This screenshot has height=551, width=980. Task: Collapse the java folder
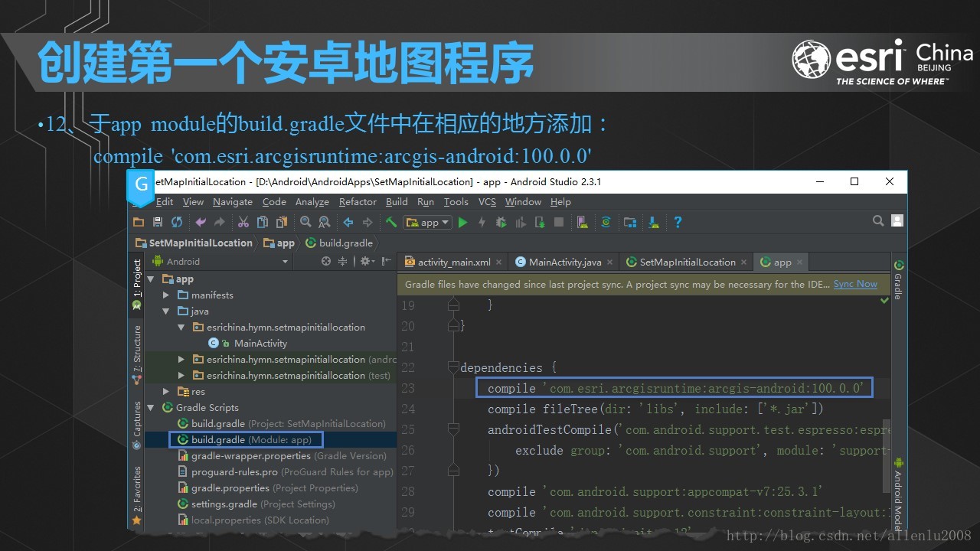(x=166, y=311)
